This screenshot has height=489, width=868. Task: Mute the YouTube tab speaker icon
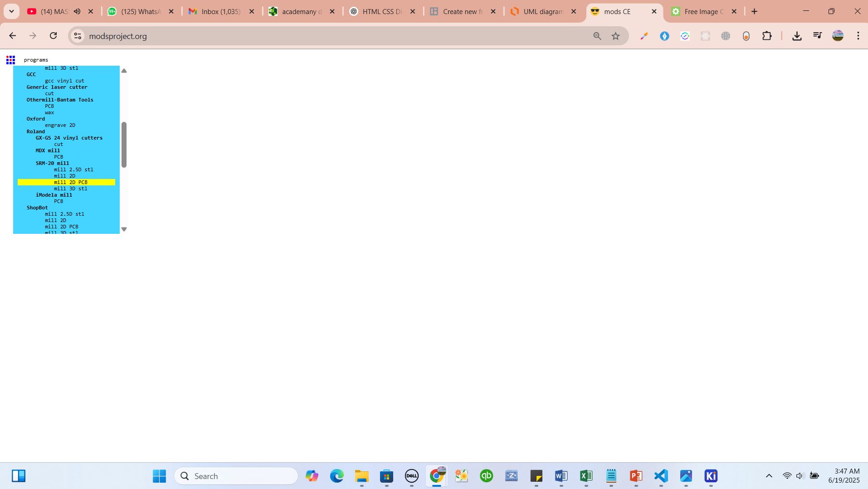[x=77, y=11]
